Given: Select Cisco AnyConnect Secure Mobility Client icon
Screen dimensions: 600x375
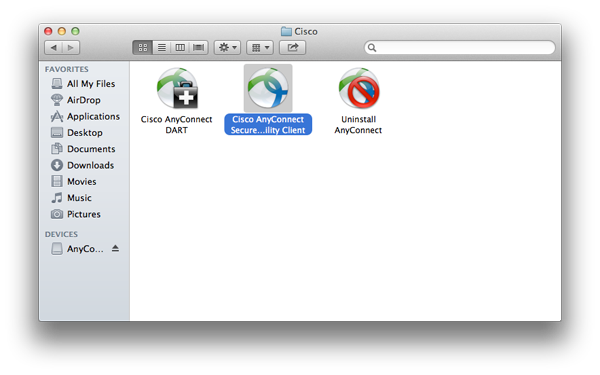Looking at the screenshot, I should coord(268,88).
